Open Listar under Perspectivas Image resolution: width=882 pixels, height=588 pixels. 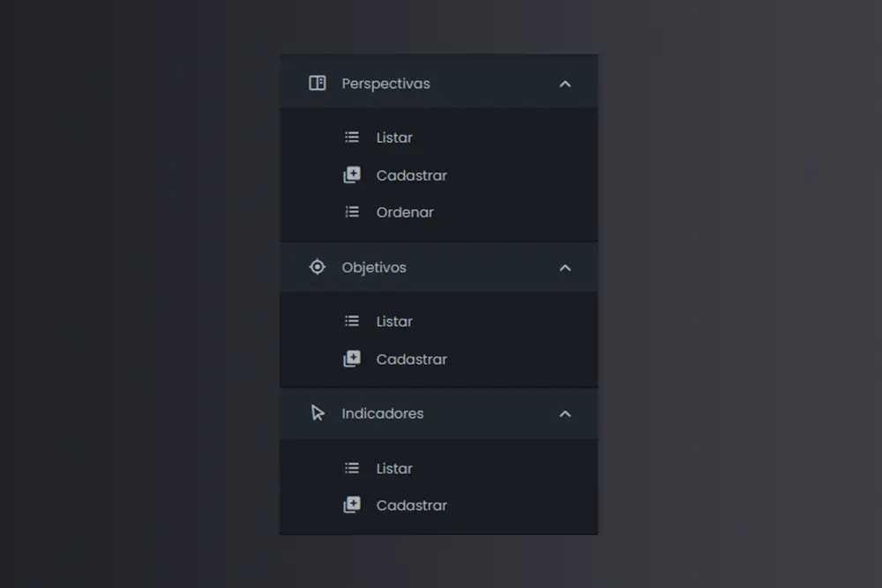pos(394,138)
